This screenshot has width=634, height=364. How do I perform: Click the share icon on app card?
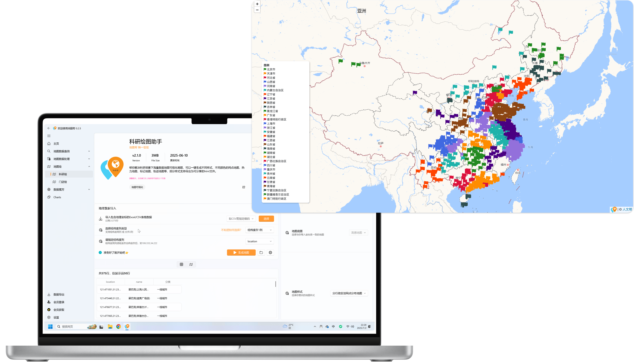pos(244,187)
